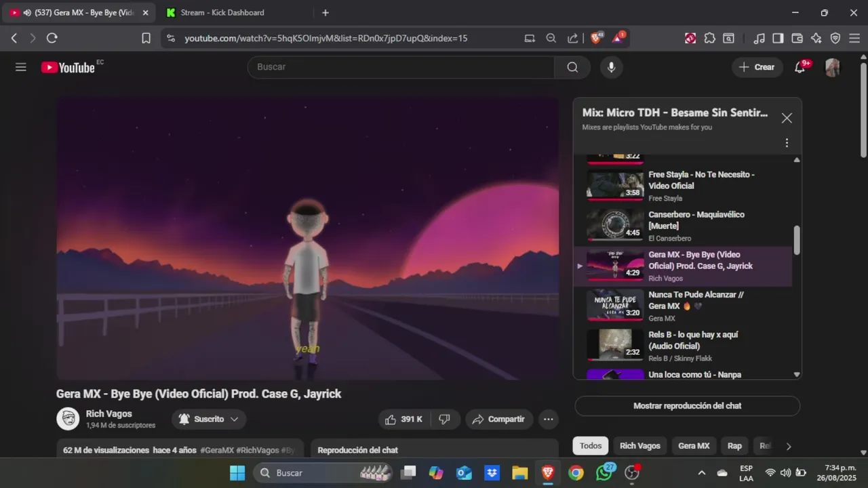Toggle the browser sidebar panel
This screenshot has width=868, height=488.
pos(778,39)
